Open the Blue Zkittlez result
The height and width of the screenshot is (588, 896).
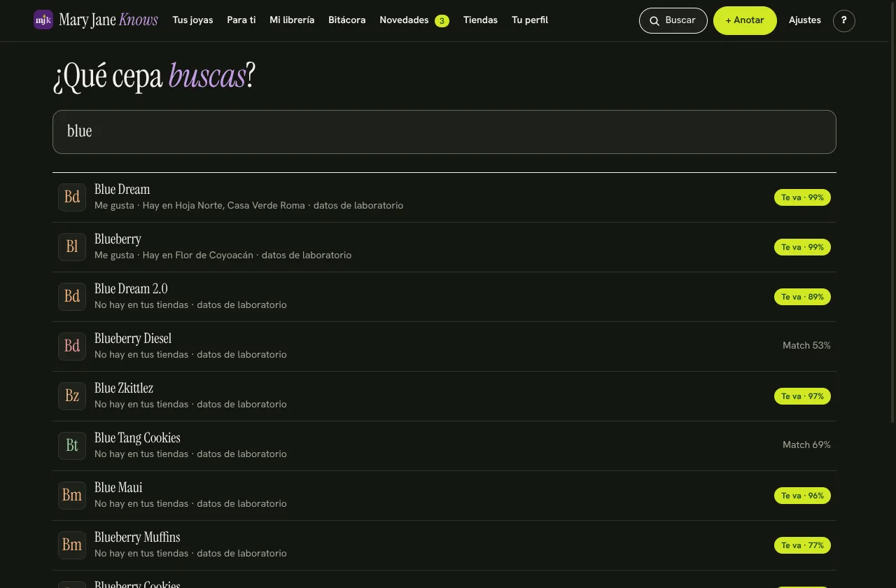pos(444,396)
